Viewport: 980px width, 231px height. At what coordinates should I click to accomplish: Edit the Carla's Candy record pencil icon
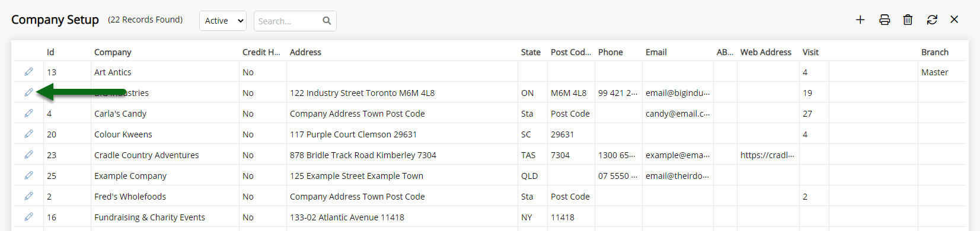coord(28,113)
